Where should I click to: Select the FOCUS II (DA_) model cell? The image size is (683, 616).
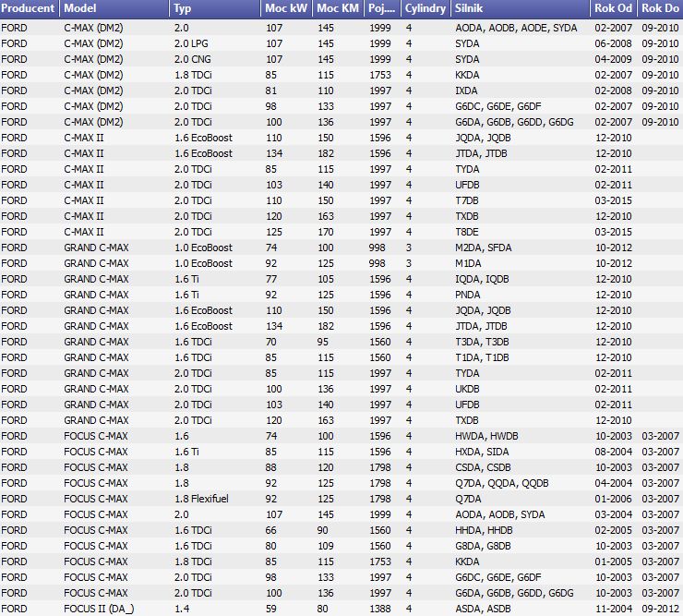(x=99, y=609)
